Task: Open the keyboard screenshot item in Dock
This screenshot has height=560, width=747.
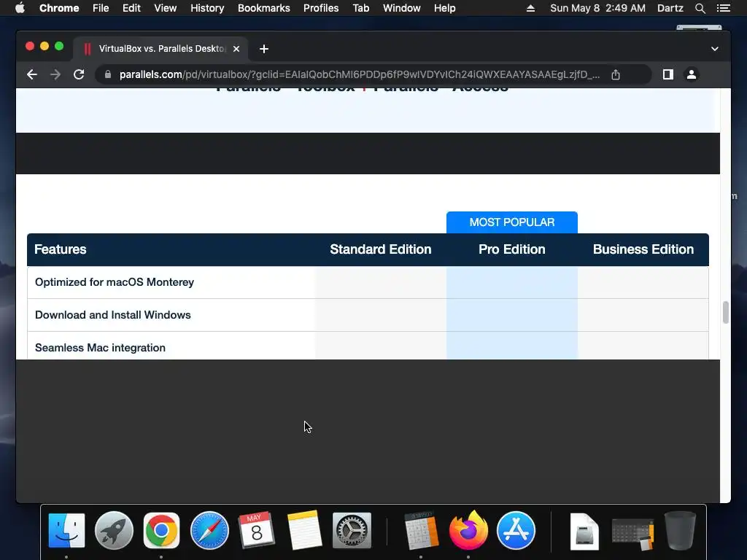Action: click(x=632, y=534)
